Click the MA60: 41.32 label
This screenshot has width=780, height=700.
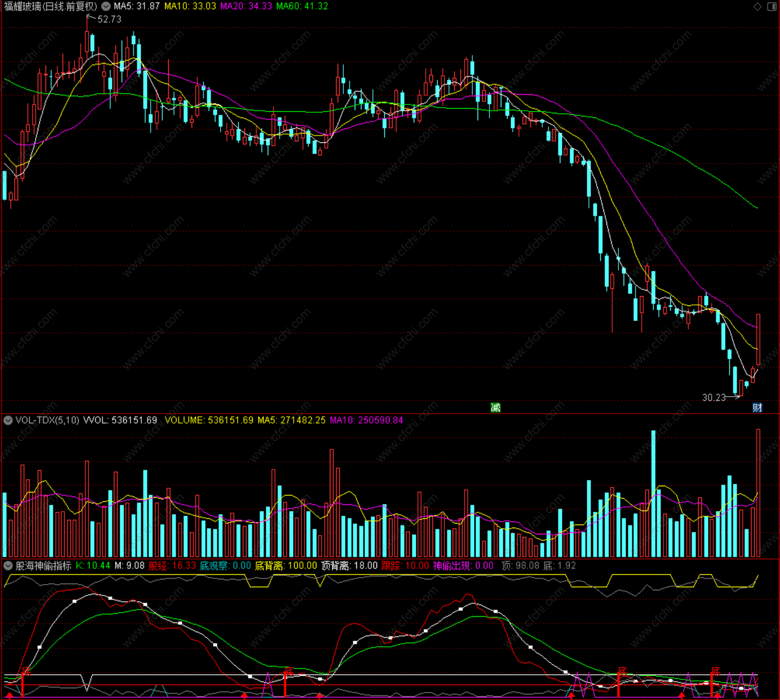pyautogui.click(x=302, y=6)
